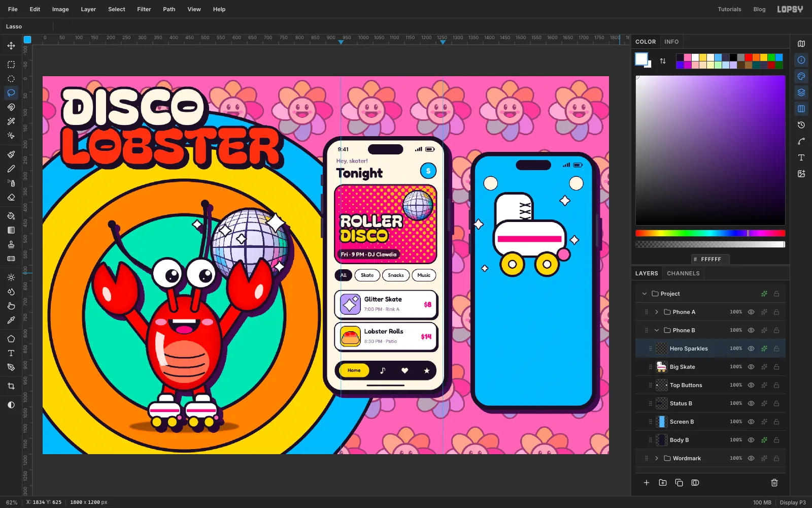Lock the Top Buttons layer
The image size is (812, 508).
click(x=776, y=385)
